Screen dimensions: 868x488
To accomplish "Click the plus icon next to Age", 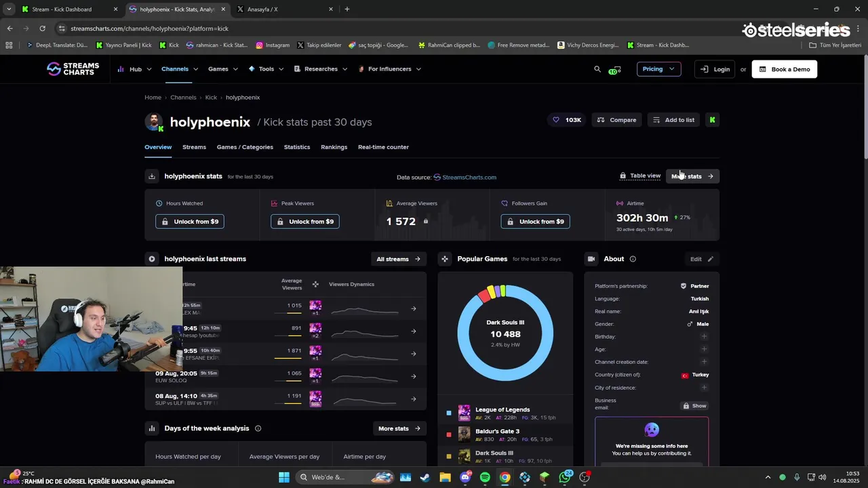I will click(704, 349).
